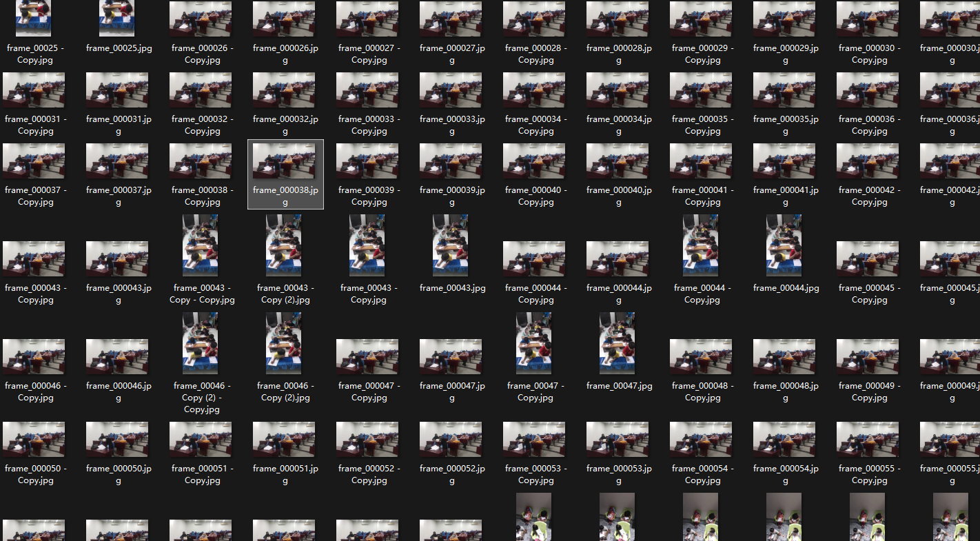Select portrait thumbnail frame_00043 - Copy - Copy.jpg
Viewport: 980px width, 541px height.
coord(201,245)
